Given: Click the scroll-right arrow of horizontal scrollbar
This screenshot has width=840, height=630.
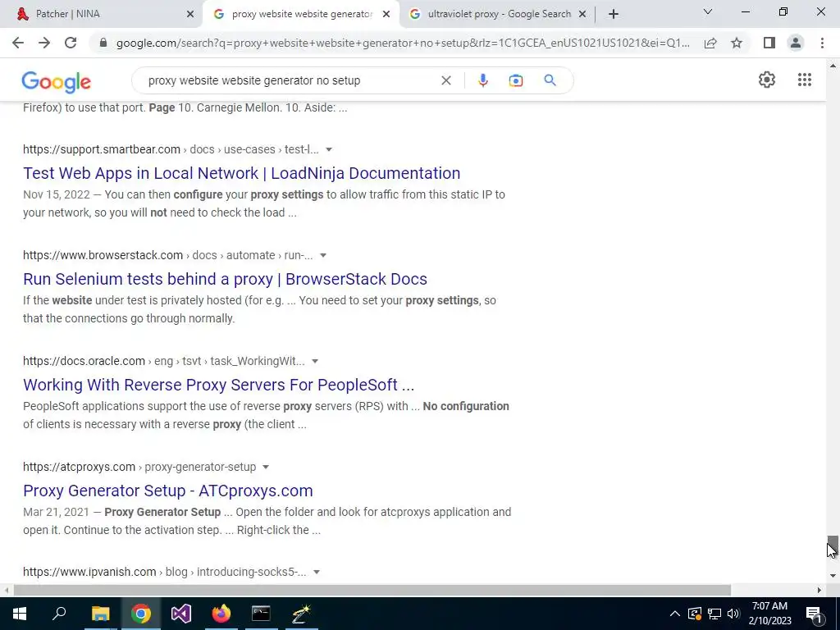Looking at the screenshot, I should click(819, 590).
